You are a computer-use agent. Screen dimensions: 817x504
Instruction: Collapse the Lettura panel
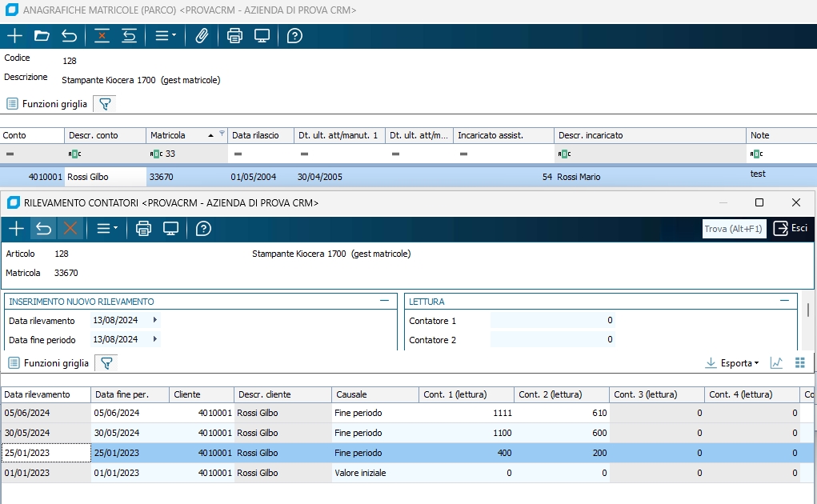tap(786, 301)
